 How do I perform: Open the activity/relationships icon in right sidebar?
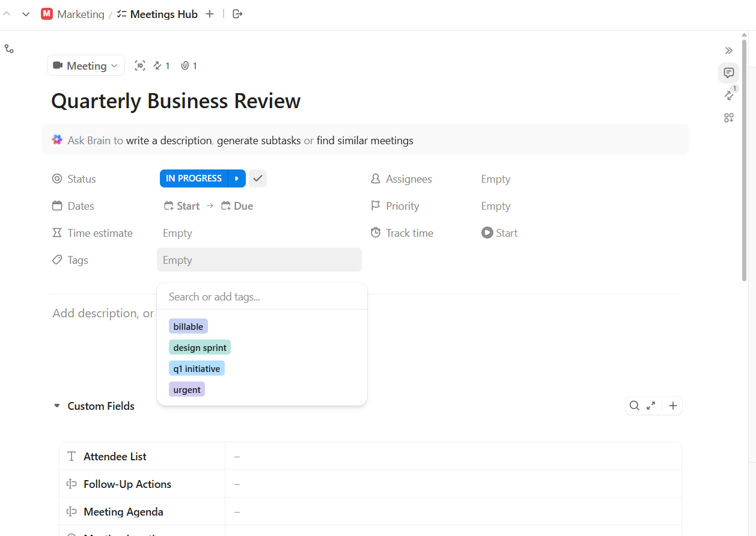pos(728,96)
